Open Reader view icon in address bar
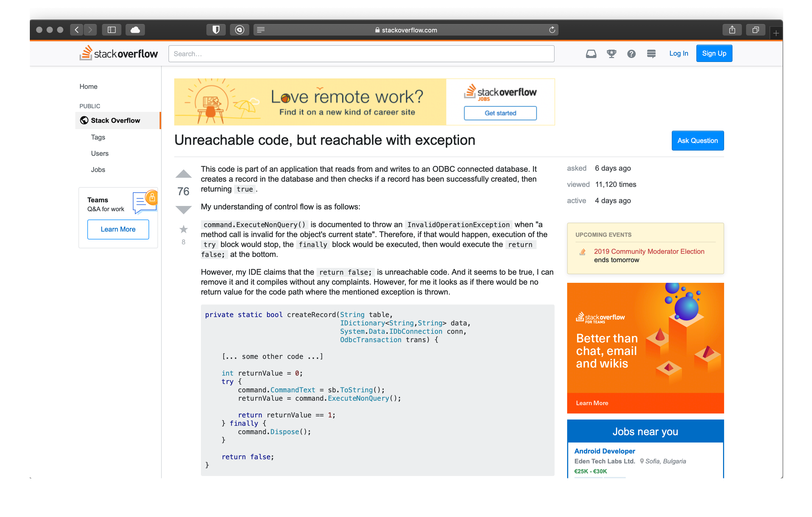Screen dimensions: 812x517 click(261, 30)
